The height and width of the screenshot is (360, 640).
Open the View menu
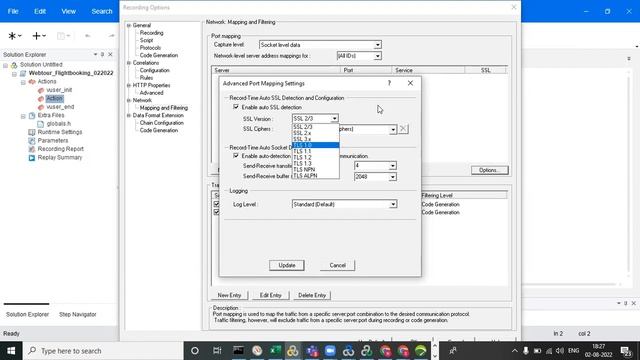(x=69, y=11)
